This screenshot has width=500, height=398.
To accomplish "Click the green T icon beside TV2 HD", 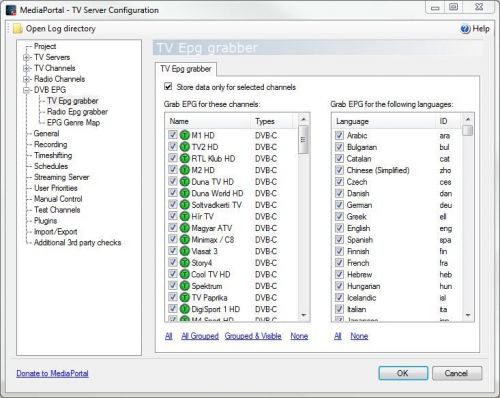I will [185, 147].
